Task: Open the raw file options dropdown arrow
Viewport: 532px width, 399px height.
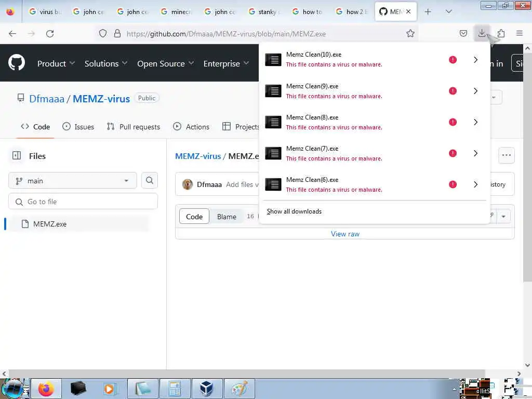Action: tap(503, 217)
